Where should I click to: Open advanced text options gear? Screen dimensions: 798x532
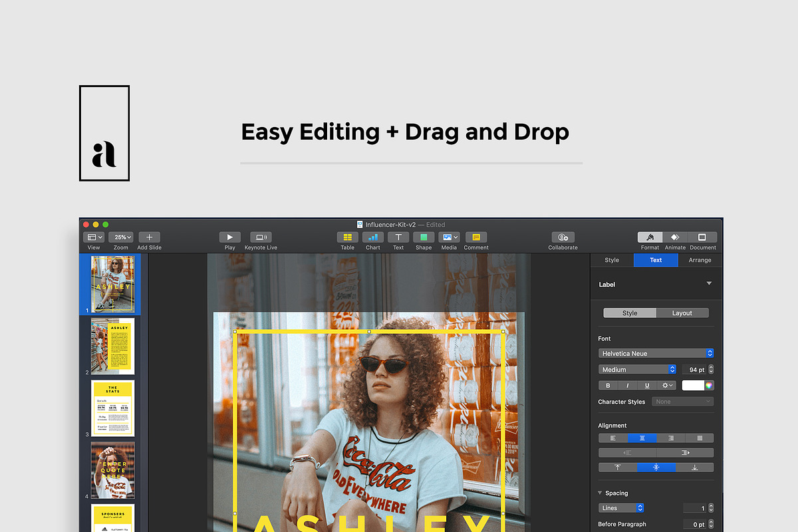tap(666, 385)
